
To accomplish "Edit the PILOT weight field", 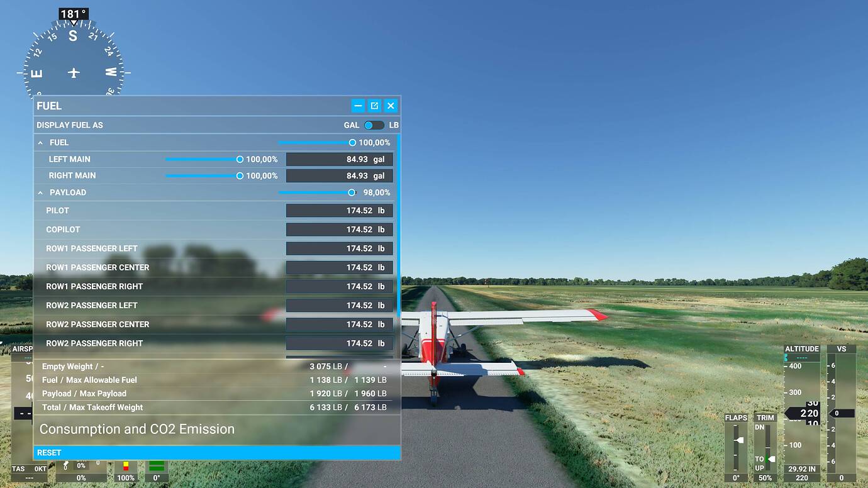I will pos(340,211).
